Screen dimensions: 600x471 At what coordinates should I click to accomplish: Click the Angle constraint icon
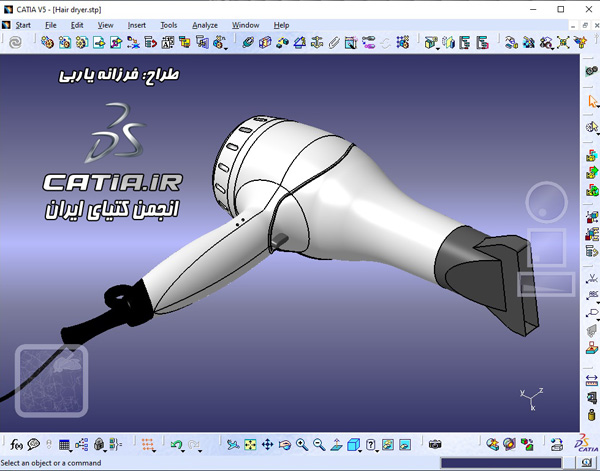300,42
